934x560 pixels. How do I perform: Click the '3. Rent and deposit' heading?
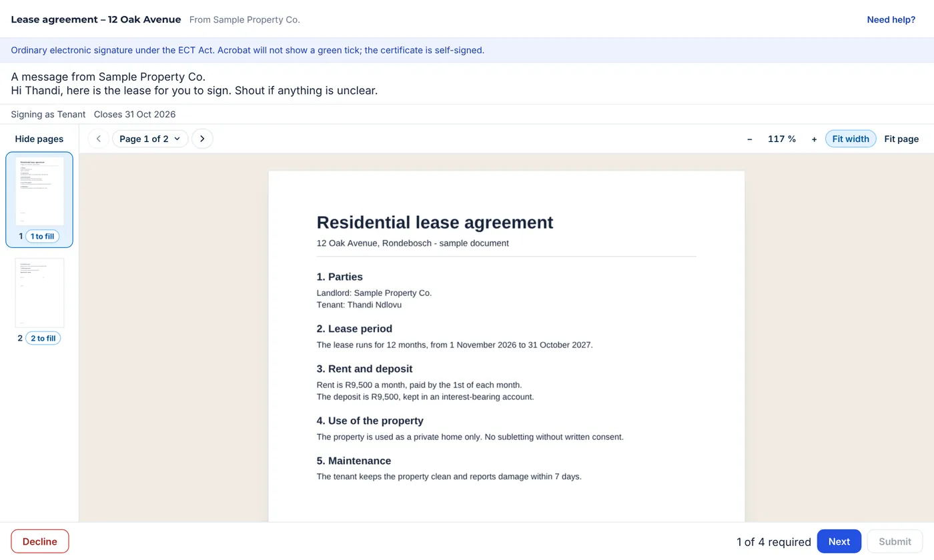point(364,369)
